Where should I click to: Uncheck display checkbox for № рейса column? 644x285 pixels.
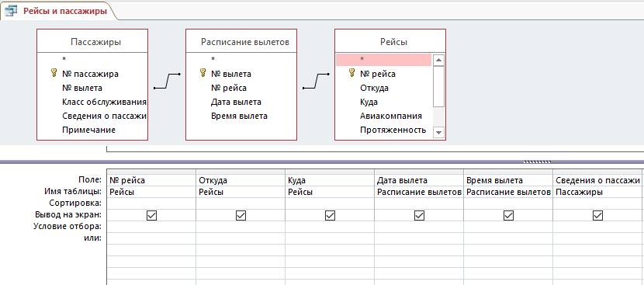[151, 216]
